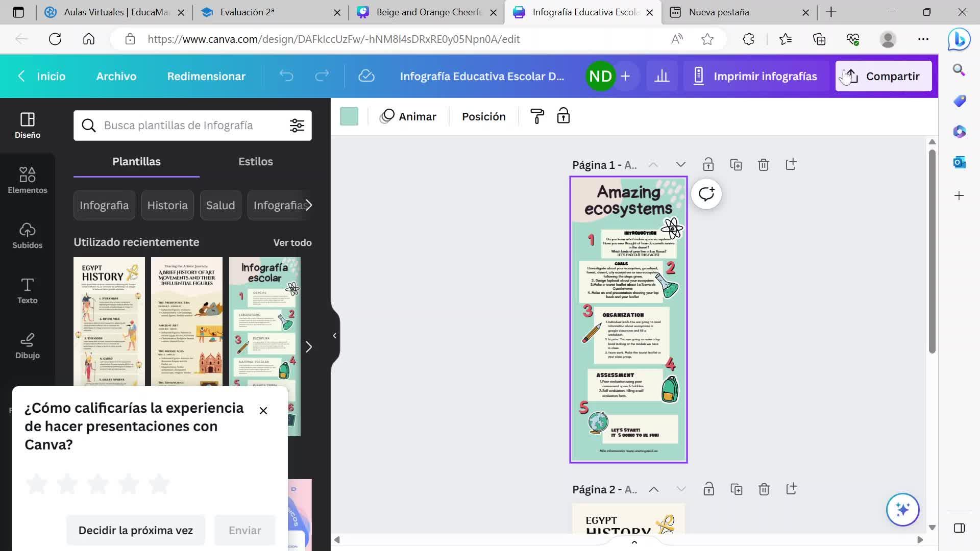Click the copy style paint roller icon
This screenshot has width=980, height=551.
(x=537, y=116)
